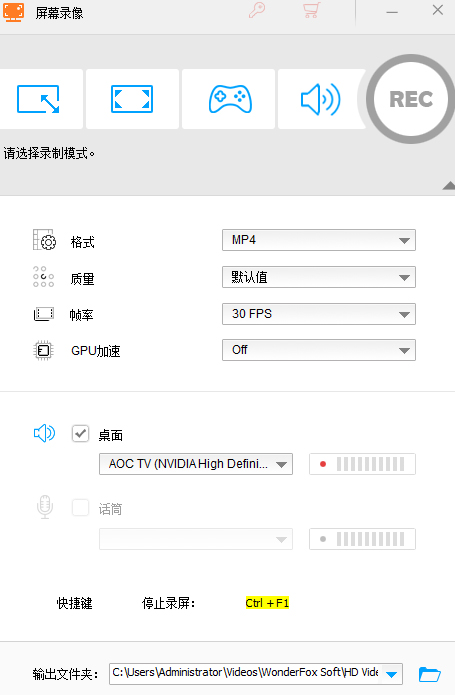This screenshot has height=695, width=455.
Task: Enable the 话筒 microphone checkbox
Action: click(80, 508)
